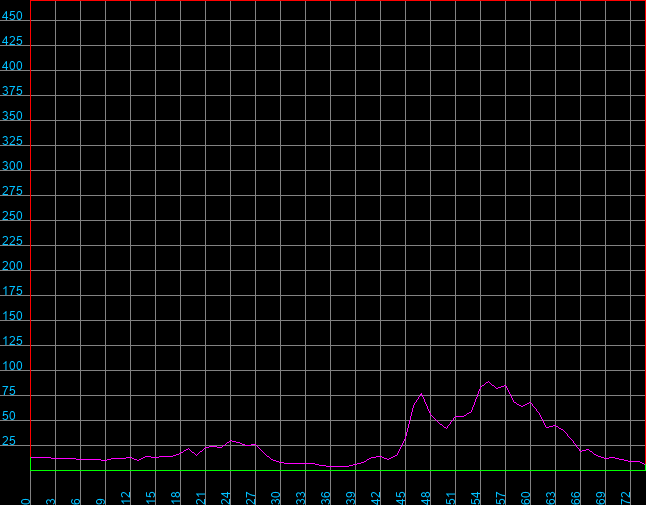Screen dimensions: 646x505
Task: Click the "425" vertical axis label
Action: tap(12, 41)
